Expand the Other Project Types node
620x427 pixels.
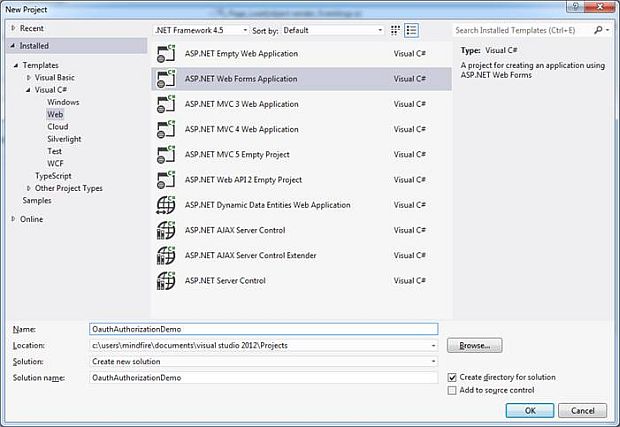pyautogui.click(x=28, y=188)
